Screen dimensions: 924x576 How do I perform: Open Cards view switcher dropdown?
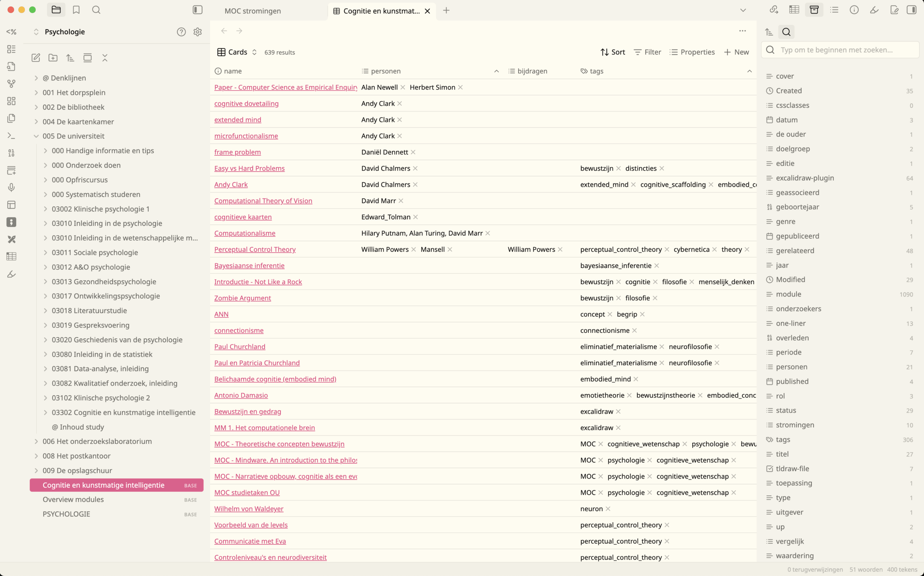(237, 52)
